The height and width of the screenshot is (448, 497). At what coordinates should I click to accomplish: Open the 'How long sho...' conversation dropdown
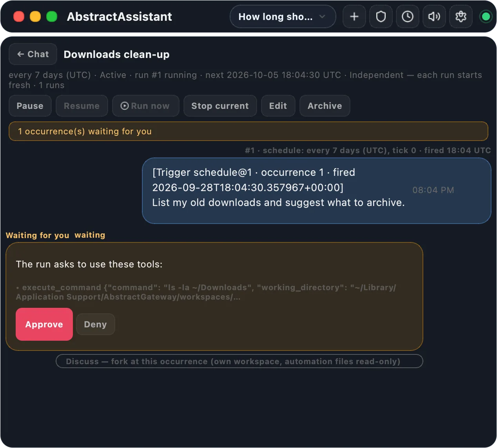(x=283, y=16)
